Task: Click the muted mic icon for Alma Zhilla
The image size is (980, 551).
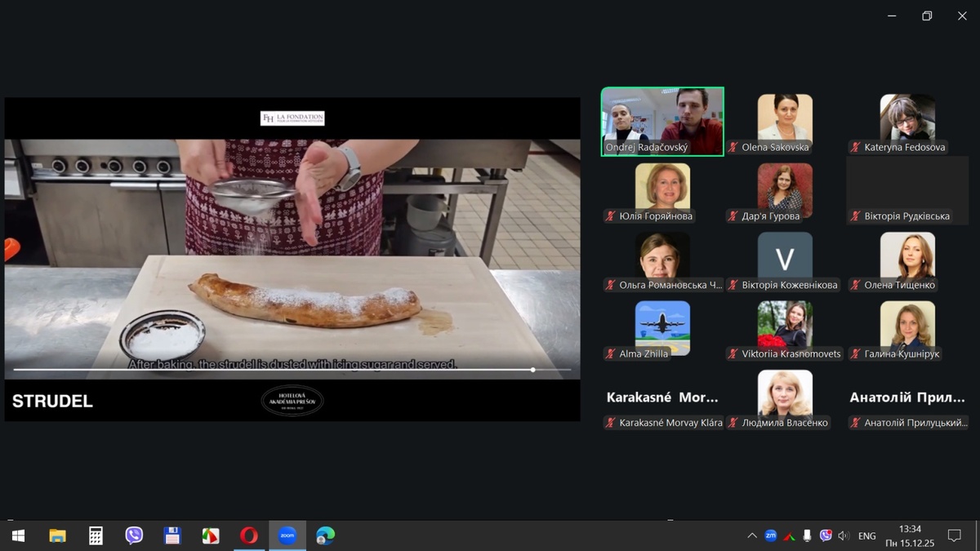Action: pyautogui.click(x=610, y=354)
